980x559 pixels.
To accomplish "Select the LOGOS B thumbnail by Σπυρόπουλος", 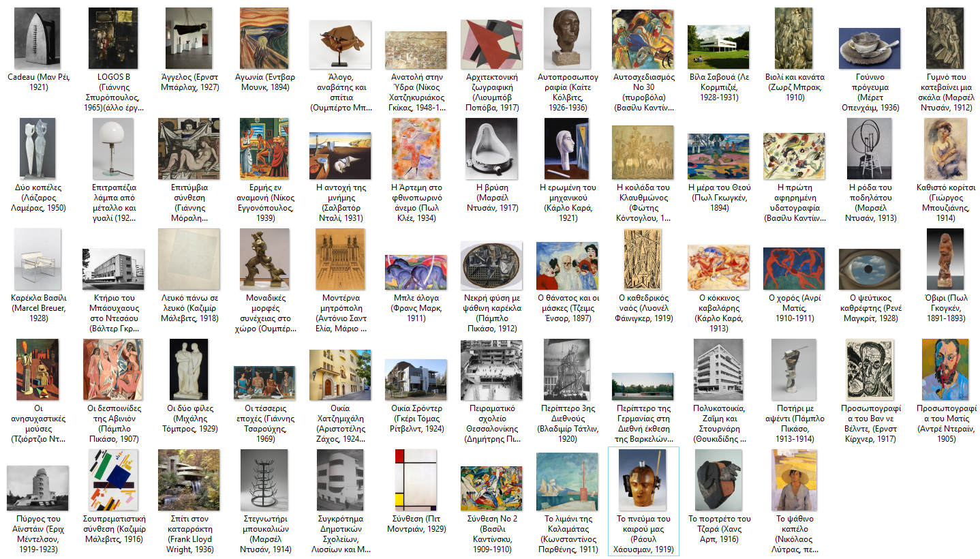I will 112,39.
